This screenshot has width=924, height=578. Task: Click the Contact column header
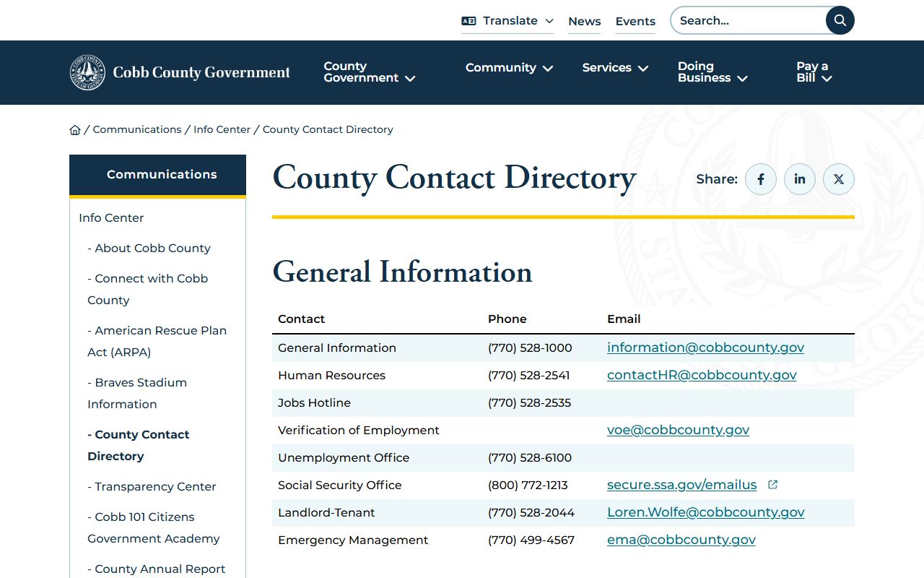[x=301, y=319]
